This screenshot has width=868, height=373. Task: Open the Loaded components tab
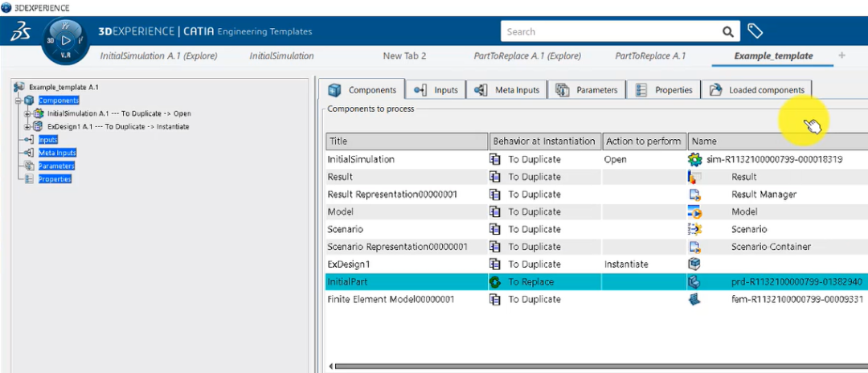(x=756, y=90)
